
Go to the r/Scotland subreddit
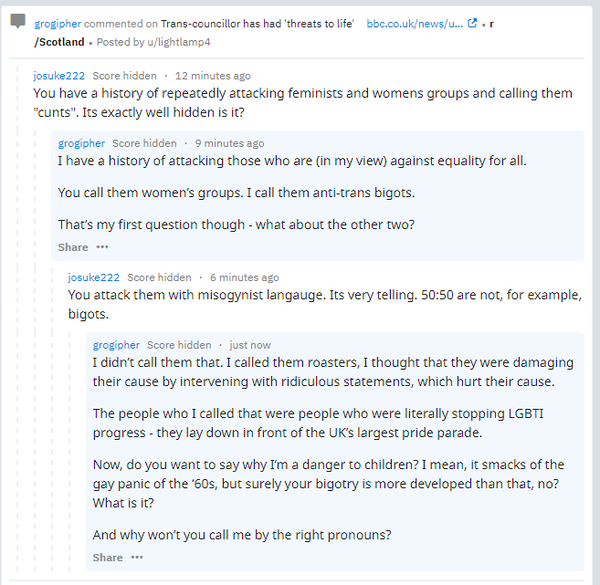pyautogui.click(x=60, y=42)
